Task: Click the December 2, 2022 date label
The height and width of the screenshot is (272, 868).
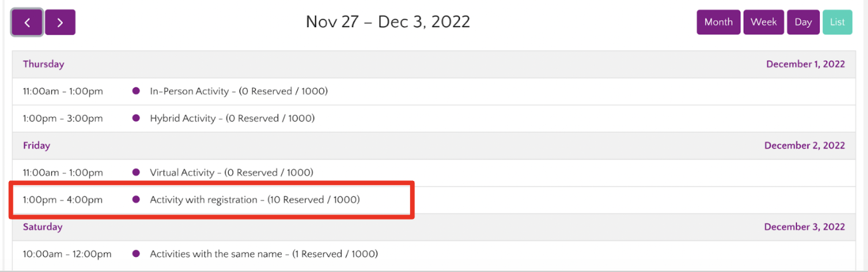Action: click(804, 145)
